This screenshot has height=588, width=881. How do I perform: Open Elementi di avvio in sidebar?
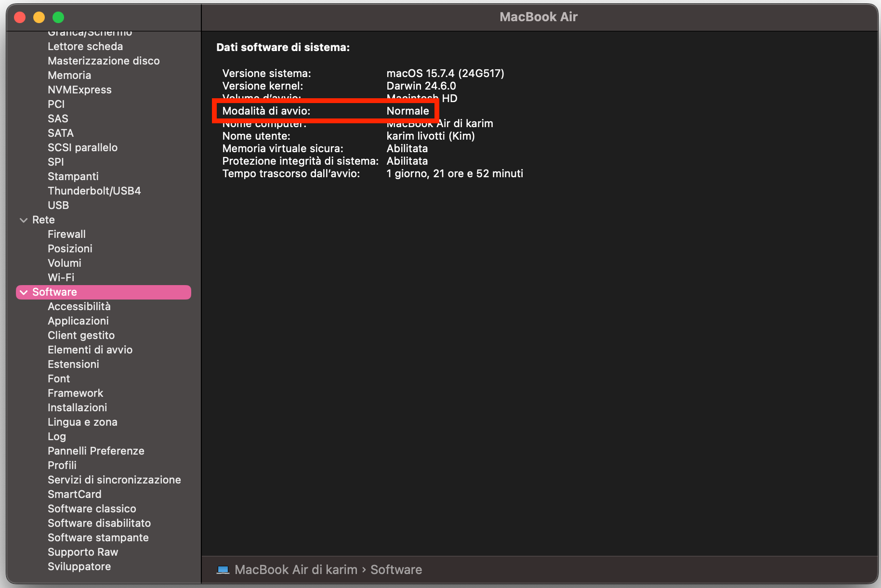pos(90,350)
